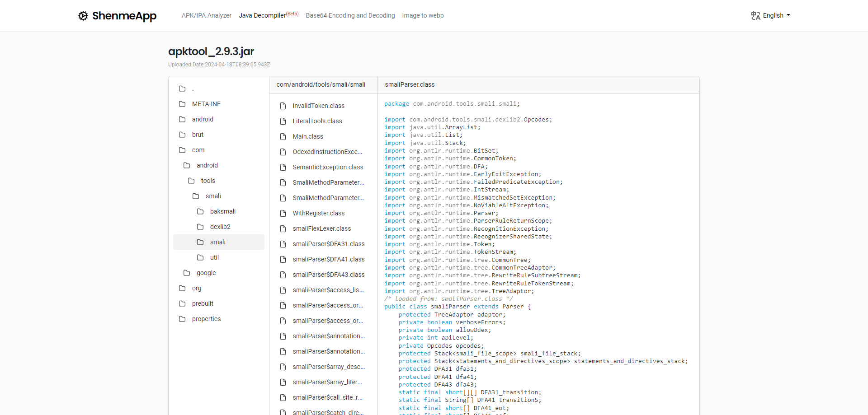The width and height of the screenshot is (868, 415).
Task: Click the file icon beside WithRegister.class
Action: pos(283,213)
